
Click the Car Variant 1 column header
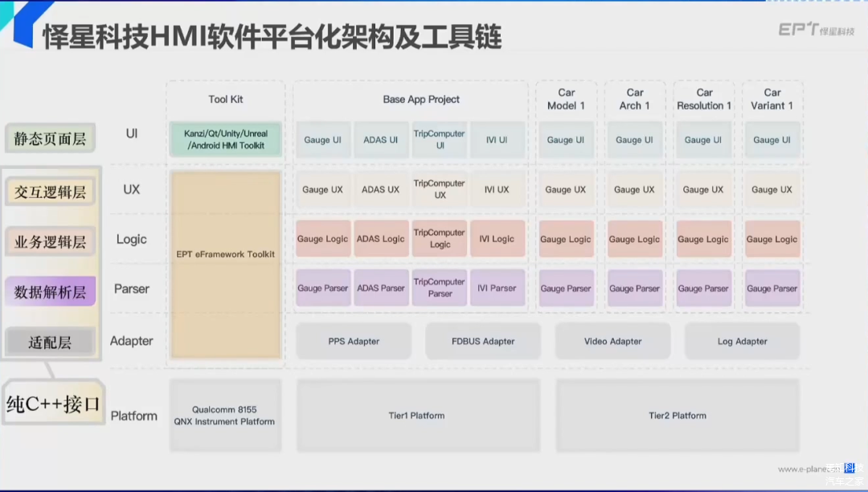(772, 99)
